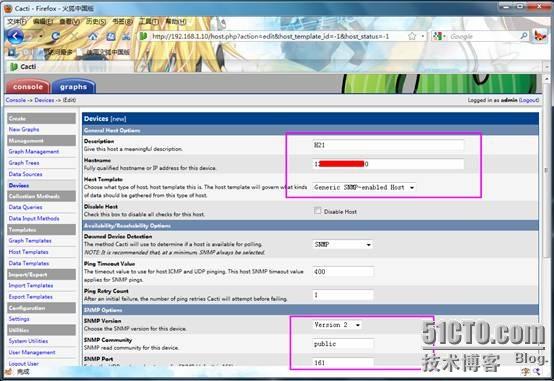Focus the Ping Timeout Value field (400)
Viewport: 554px width, 381px height.
point(343,271)
